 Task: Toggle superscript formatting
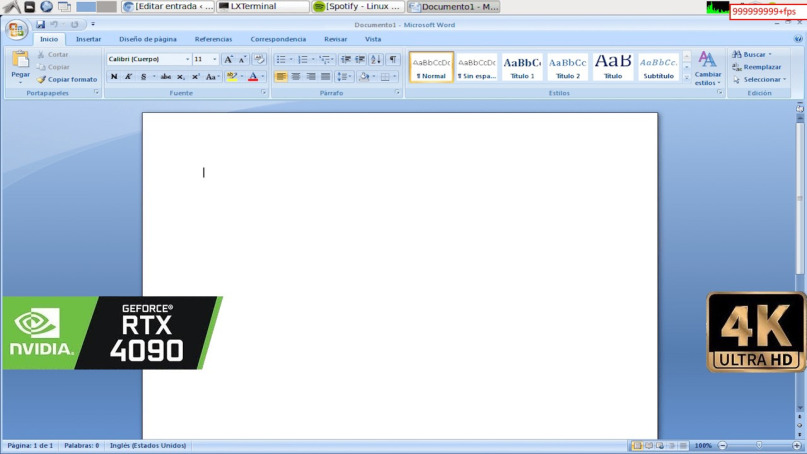196,77
